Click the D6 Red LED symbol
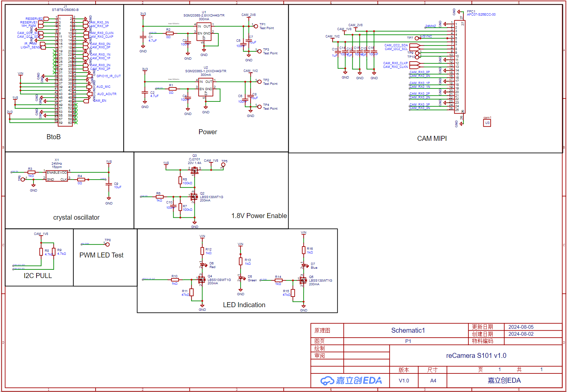 (203, 265)
